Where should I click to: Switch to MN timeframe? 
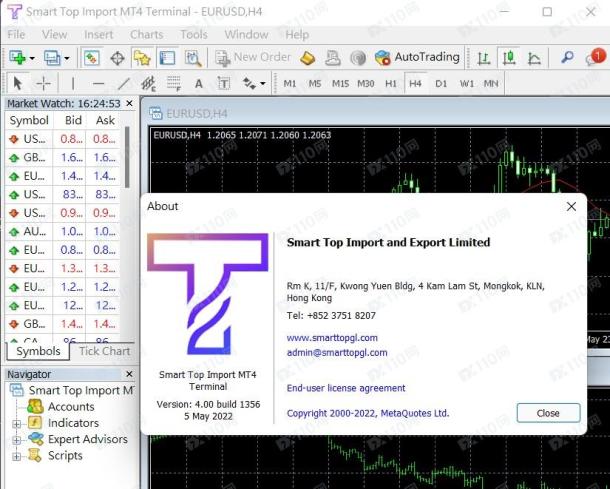click(x=491, y=84)
